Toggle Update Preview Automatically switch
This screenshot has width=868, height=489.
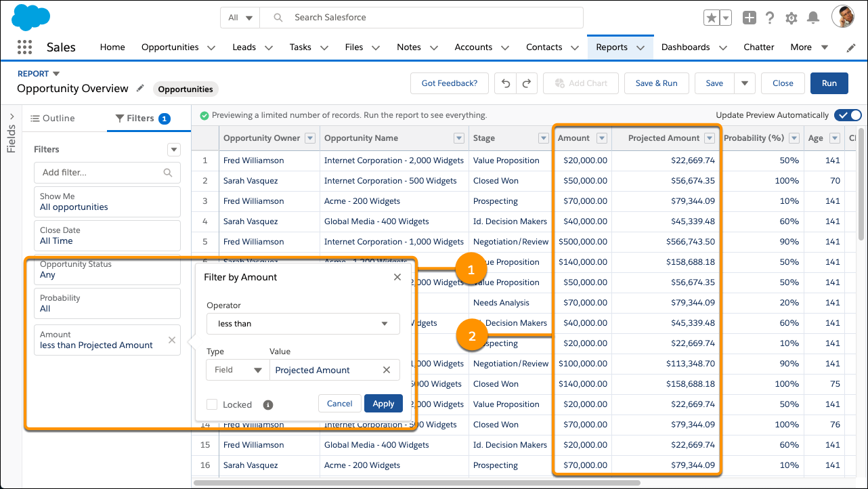click(x=848, y=115)
